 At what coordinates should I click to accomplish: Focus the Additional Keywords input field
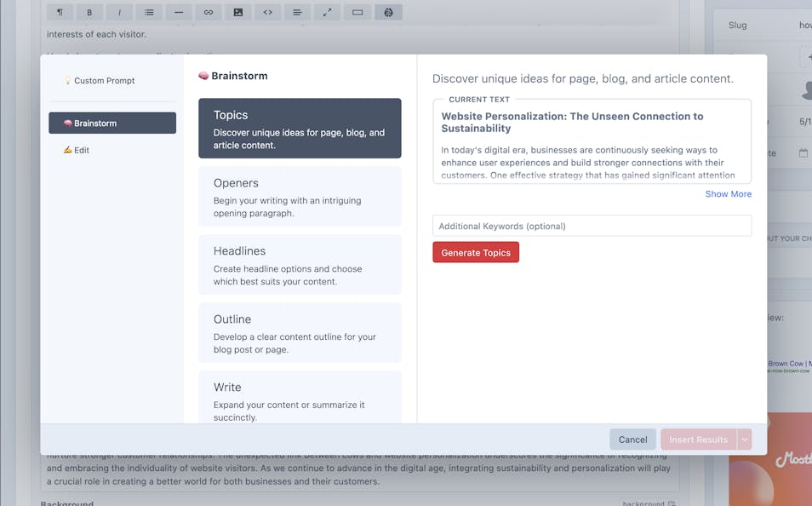point(592,226)
